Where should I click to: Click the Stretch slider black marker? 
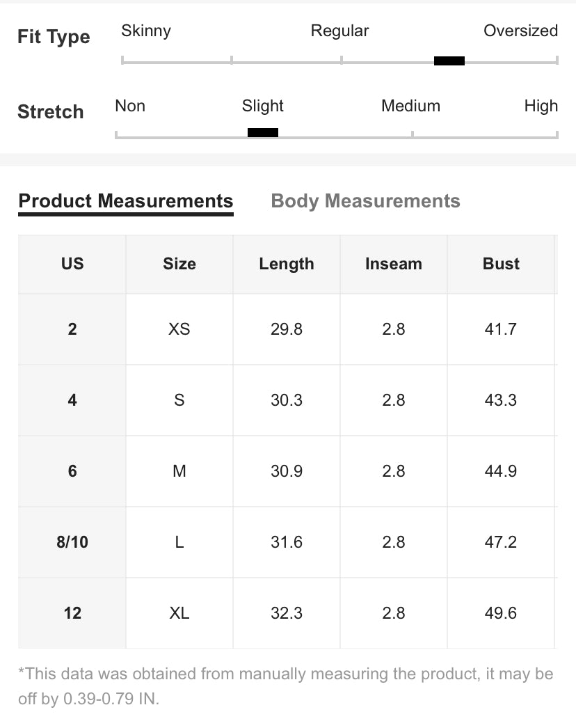[263, 133]
